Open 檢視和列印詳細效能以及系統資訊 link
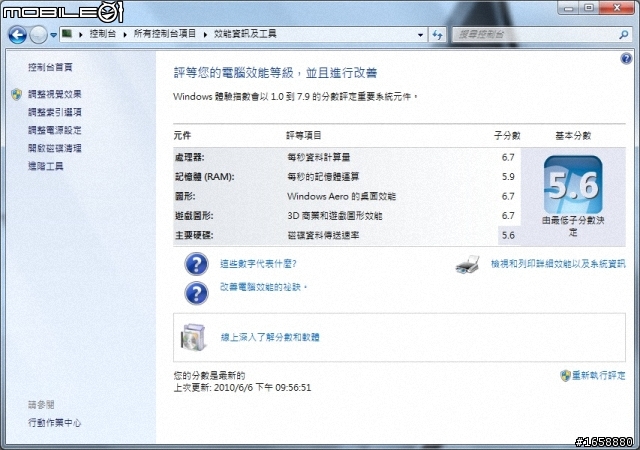This screenshot has height=450, width=640. tap(558, 264)
